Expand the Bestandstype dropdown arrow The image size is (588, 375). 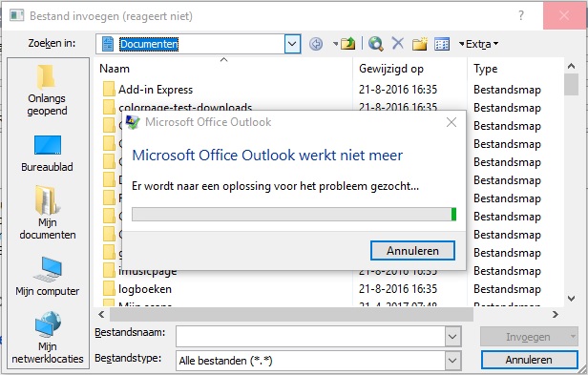tap(452, 361)
